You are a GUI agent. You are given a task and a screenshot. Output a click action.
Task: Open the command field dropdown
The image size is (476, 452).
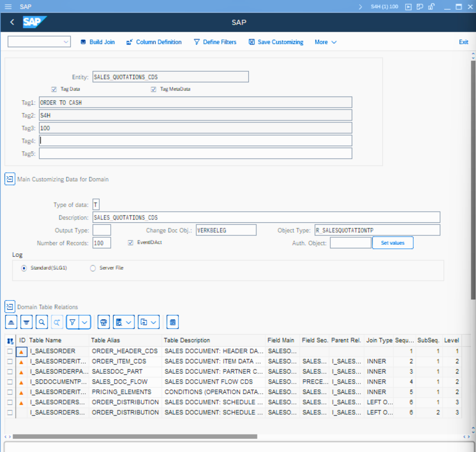point(66,42)
